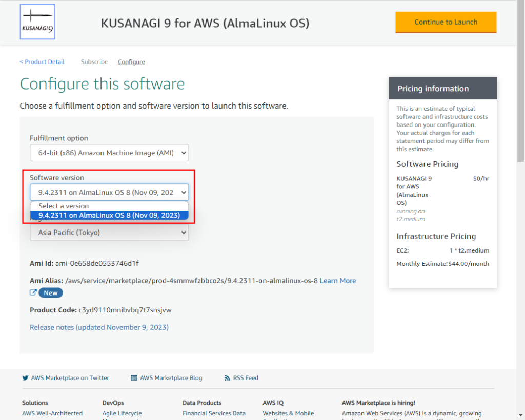Click the Ami Id value ami-0e658de0553746d1f

[x=97, y=263]
